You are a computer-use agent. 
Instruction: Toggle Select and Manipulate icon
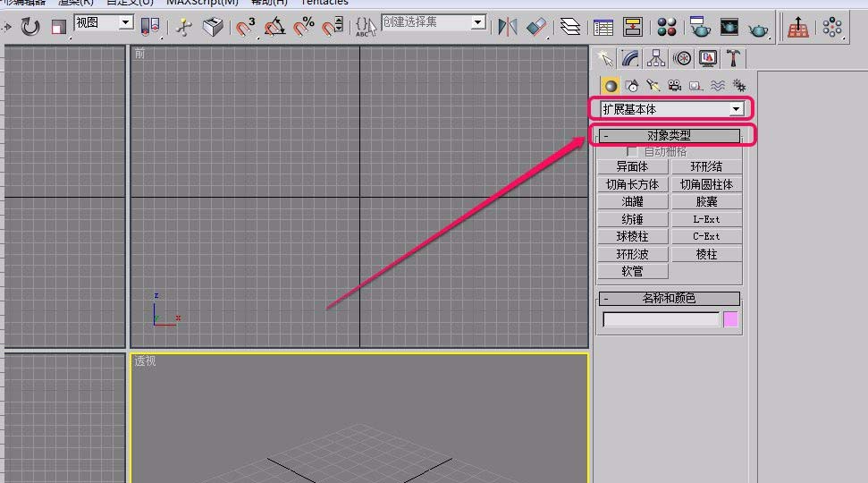click(x=184, y=27)
